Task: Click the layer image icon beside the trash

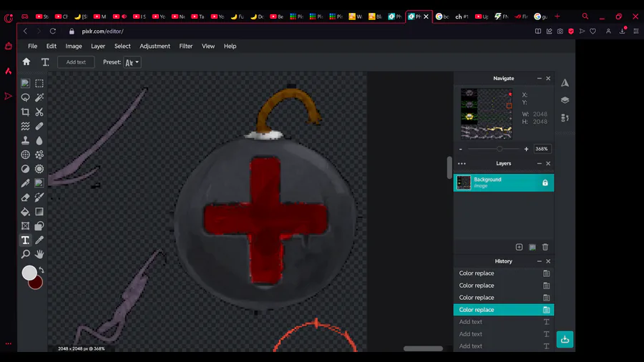Action: [532, 247]
